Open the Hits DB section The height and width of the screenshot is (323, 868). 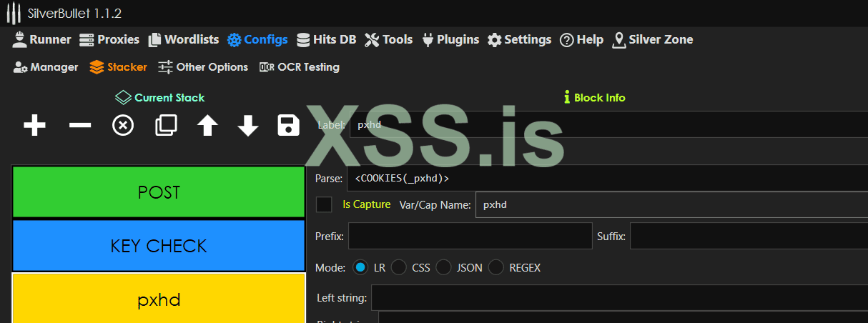point(326,39)
